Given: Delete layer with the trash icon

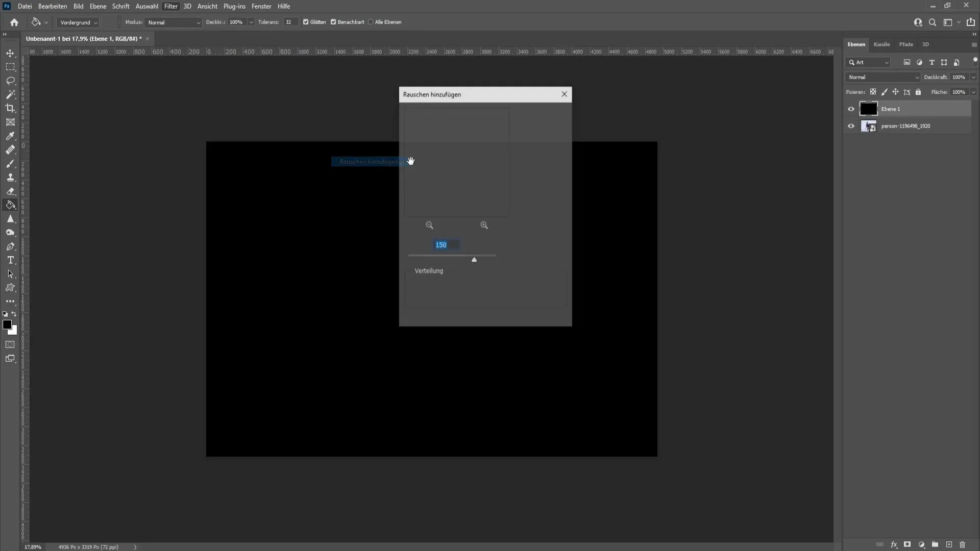Looking at the screenshot, I should click(x=962, y=544).
